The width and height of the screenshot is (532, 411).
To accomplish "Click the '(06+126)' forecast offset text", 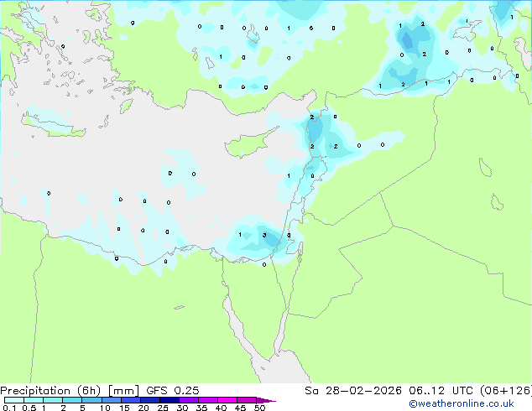I will click(x=506, y=391).
